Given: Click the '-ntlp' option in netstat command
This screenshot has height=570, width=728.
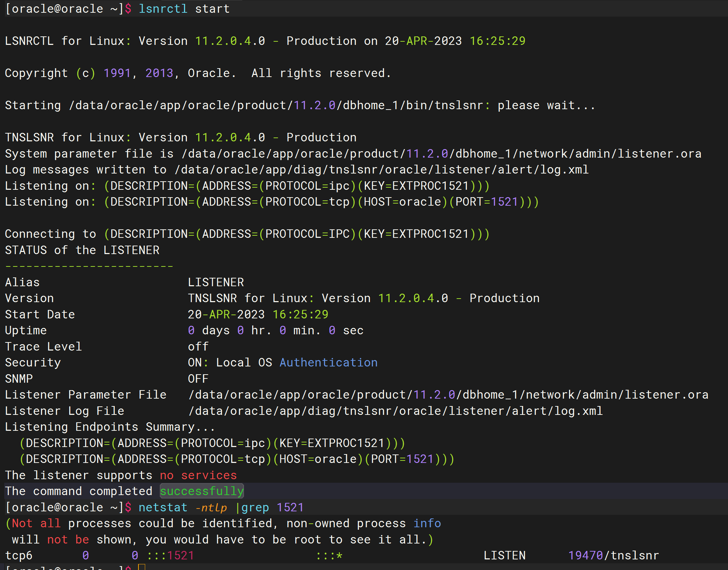Looking at the screenshot, I should (x=211, y=507).
